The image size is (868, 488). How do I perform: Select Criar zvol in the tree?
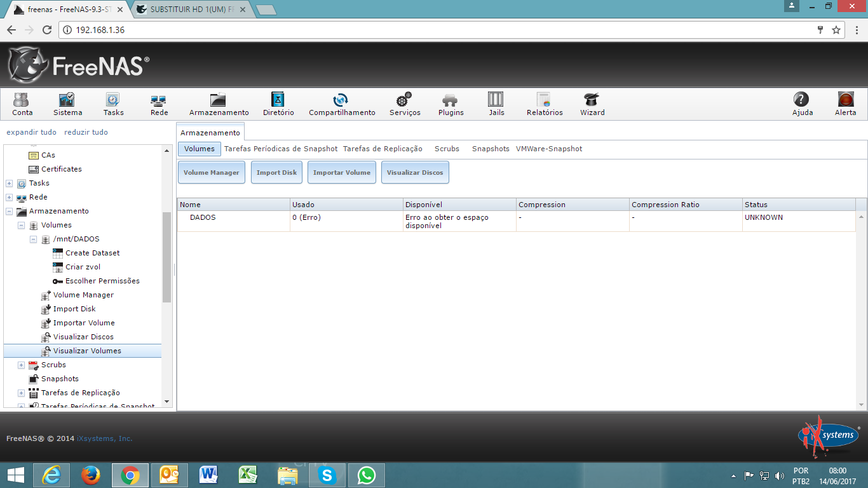pos(83,267)
